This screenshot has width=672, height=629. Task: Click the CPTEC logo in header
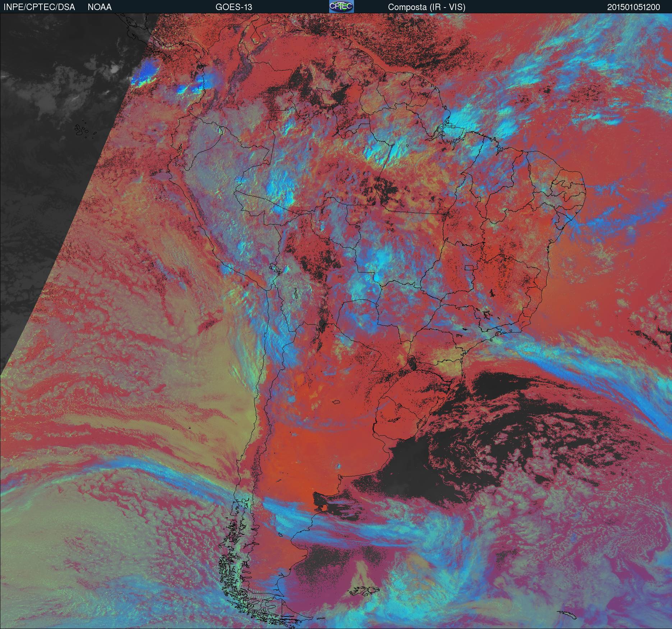pyautogui.click(x=341, y=6)
